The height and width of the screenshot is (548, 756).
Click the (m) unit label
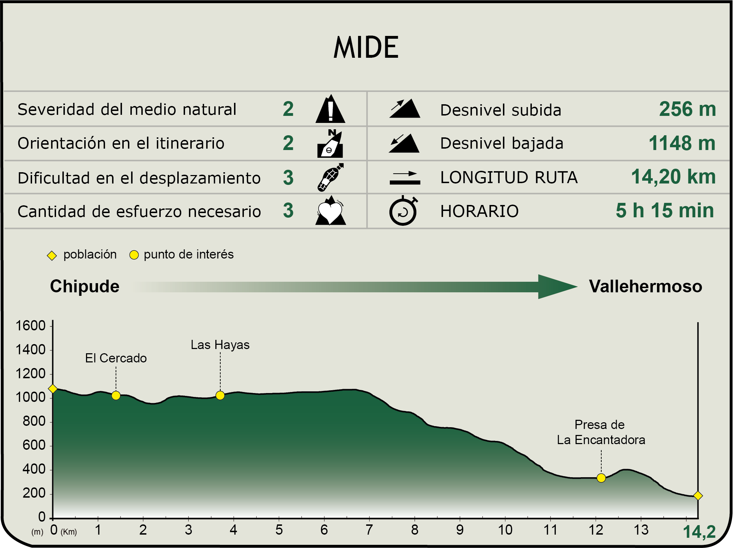(x=37, y=532)
